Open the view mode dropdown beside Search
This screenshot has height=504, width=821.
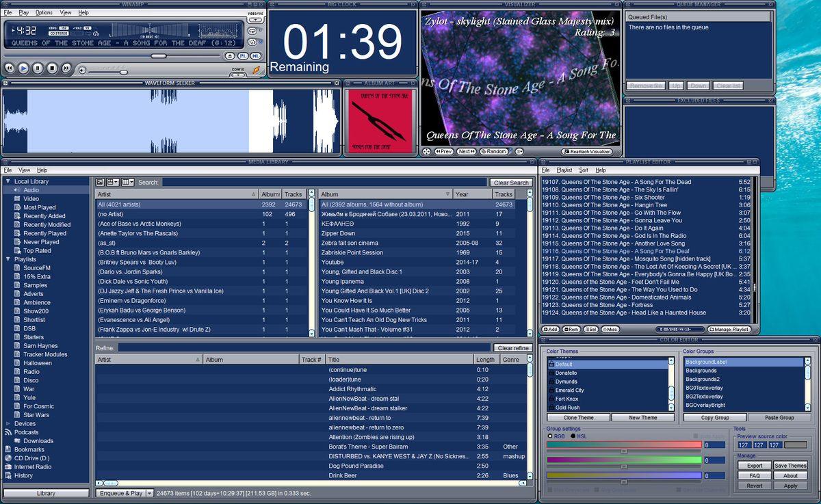pyautogui.click(x=113, y=182)
